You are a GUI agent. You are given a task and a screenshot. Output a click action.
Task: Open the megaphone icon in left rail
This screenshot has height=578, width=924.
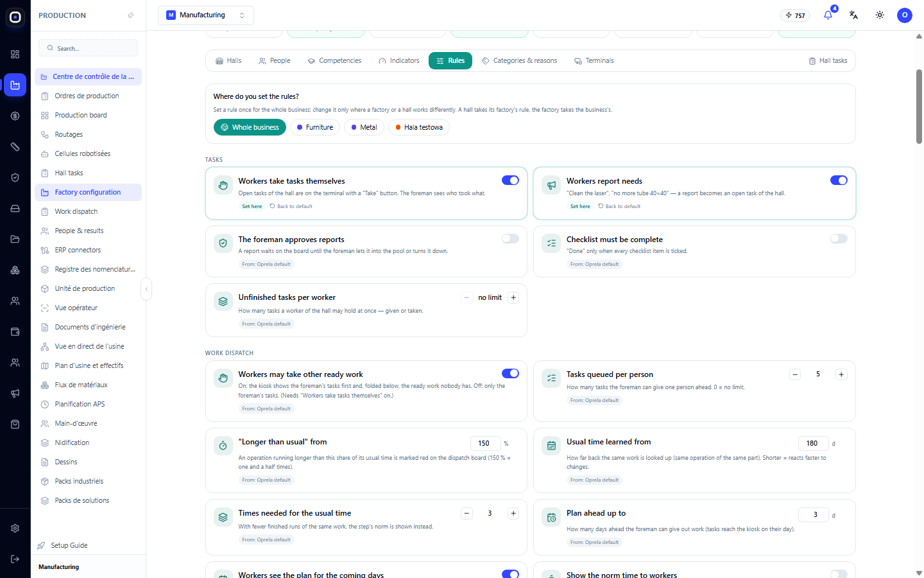[x=15, y=393]
